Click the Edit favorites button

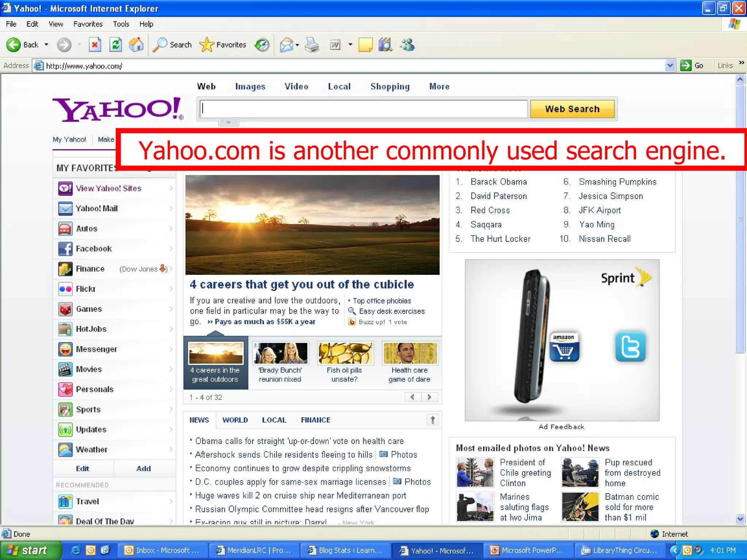pyautogui.click(x=82, y=468)
